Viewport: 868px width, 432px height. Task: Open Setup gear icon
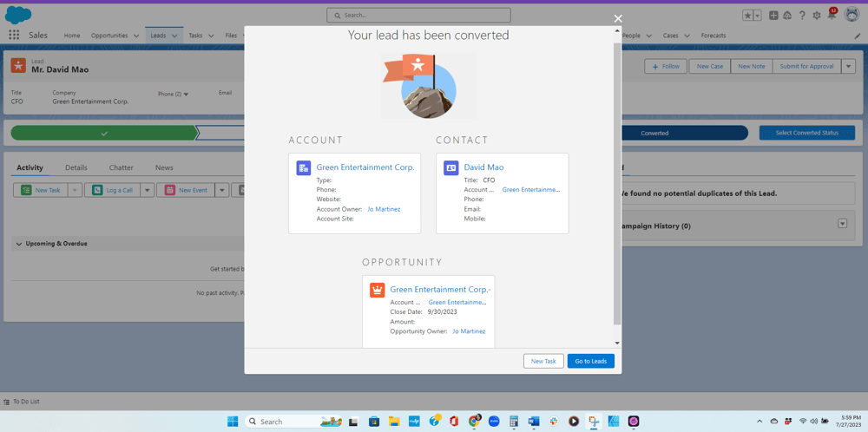coord(816,16)
